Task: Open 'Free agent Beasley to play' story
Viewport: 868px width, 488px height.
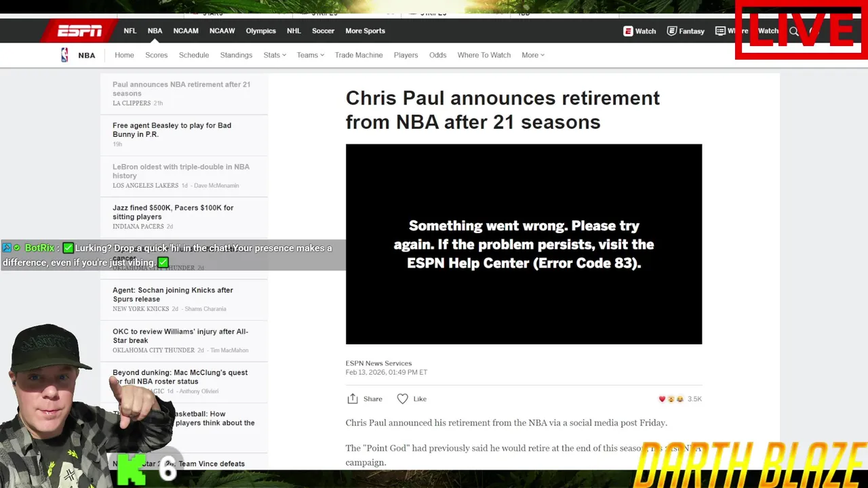Action: coord(172,129)
